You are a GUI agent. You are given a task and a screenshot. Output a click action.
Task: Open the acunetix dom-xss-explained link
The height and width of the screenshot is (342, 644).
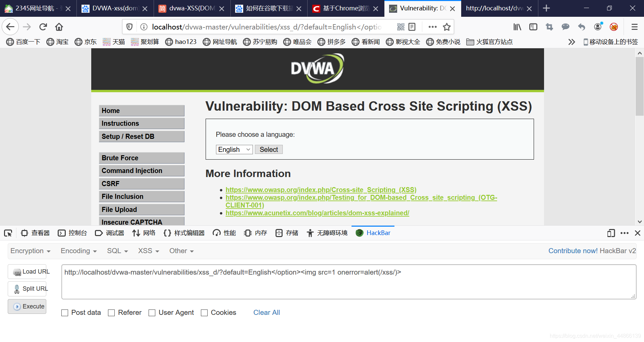[317, 213]
